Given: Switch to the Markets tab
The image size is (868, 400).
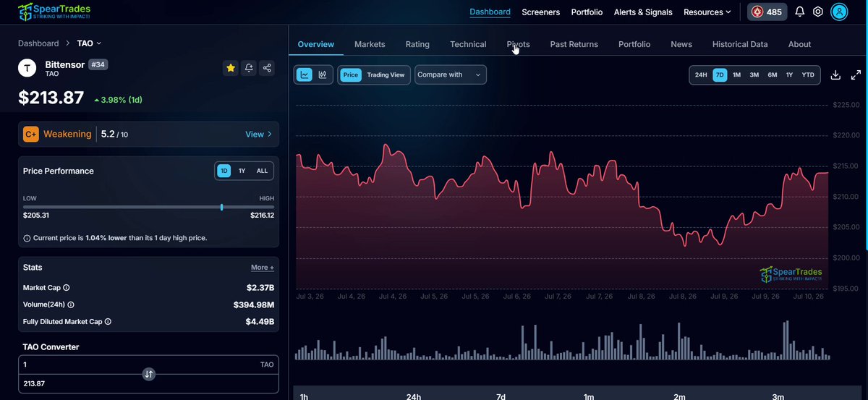Looking at the screenshot, I should click(370, 44).
